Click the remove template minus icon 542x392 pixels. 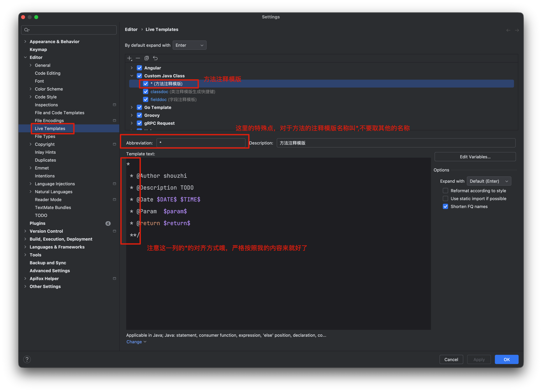click(138, 58)
